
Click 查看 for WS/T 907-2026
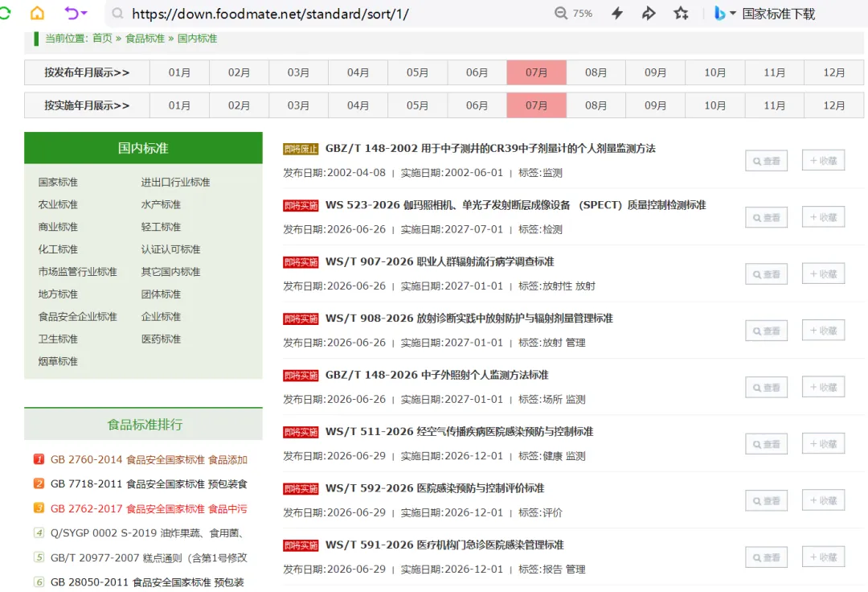point(766,274)
